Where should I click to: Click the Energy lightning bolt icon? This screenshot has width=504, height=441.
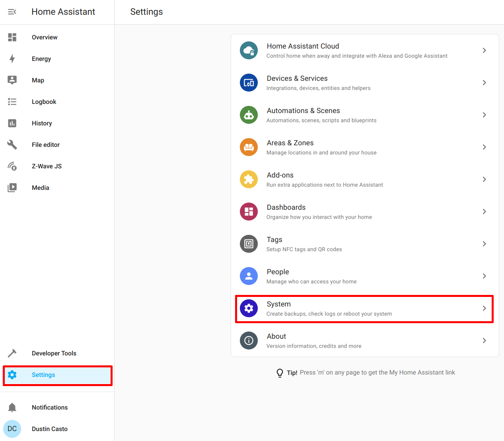coord(12,59)
